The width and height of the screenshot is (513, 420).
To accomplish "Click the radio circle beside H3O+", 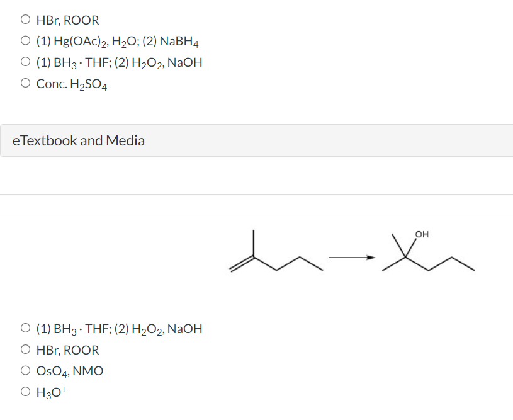I will (25, 391).
